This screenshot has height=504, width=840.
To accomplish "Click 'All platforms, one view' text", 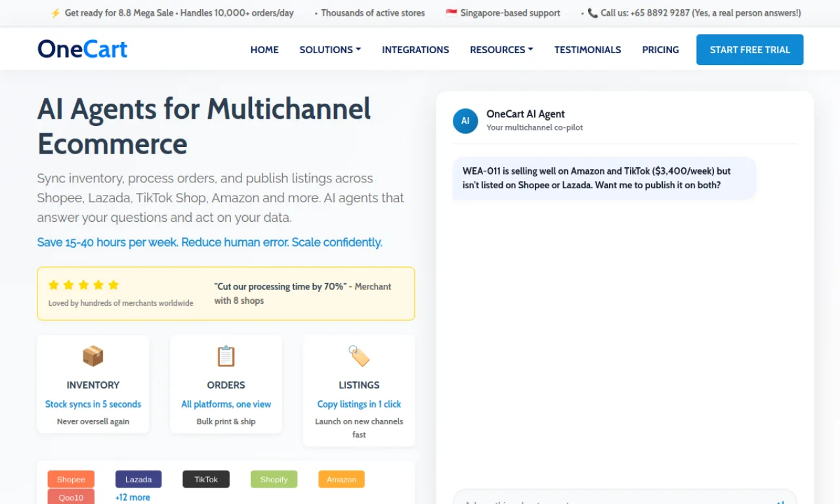I will coord(226,404).
